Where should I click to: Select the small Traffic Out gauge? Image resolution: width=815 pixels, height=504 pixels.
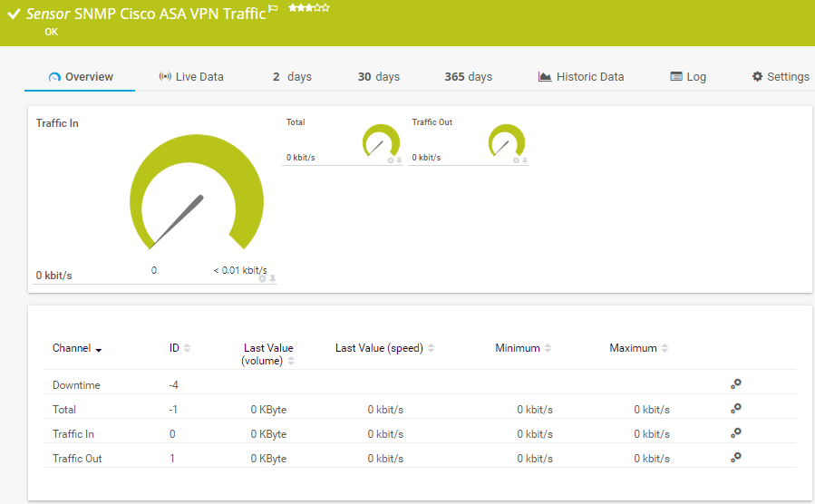coord(506,141)
